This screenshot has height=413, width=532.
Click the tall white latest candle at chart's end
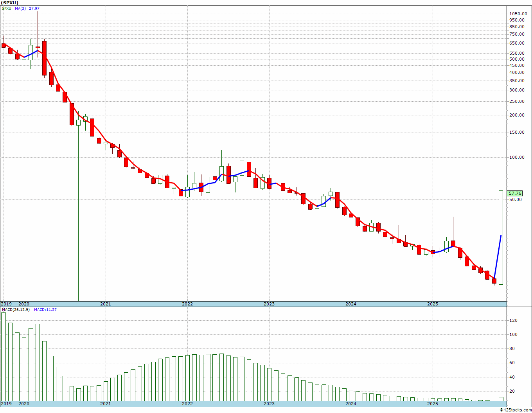[x=501, y=237]
